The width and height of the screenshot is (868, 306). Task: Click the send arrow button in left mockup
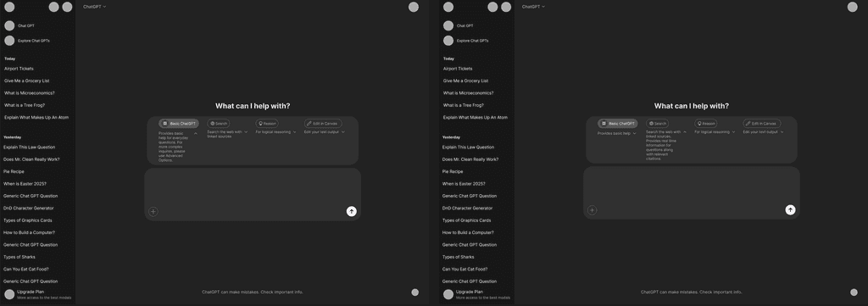[x=352, y=211]
